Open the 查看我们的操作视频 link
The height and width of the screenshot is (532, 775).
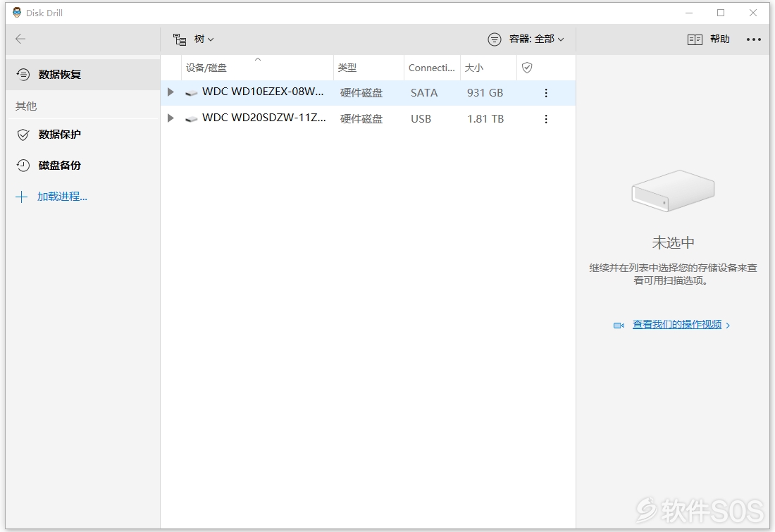677,324
